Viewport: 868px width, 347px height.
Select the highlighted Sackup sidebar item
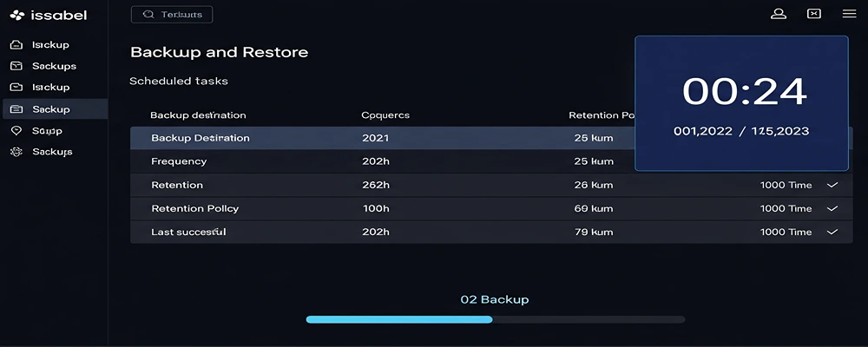coord(54,109)
